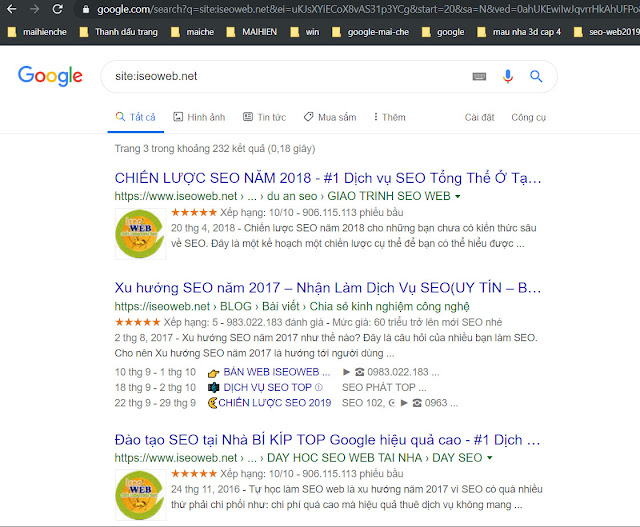The height and width of the screenshot is (527, 640).
Task: Open CHIẾN LƯỢC SEO NĂM 2018 result
Action: point(328,178)
